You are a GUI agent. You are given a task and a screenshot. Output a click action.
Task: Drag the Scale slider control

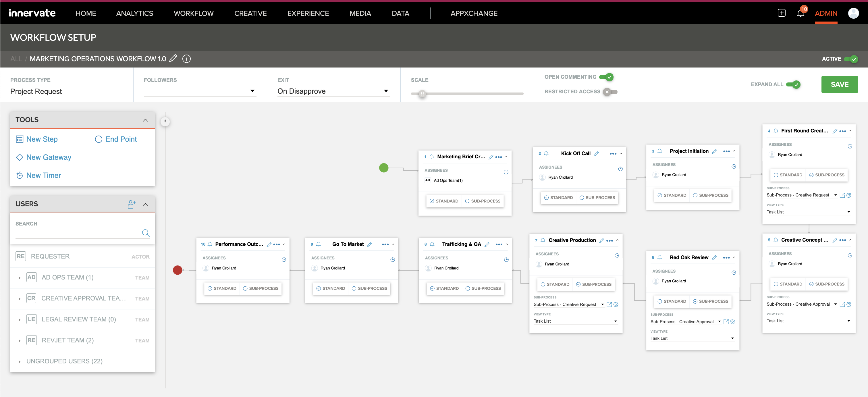point(423,94)
